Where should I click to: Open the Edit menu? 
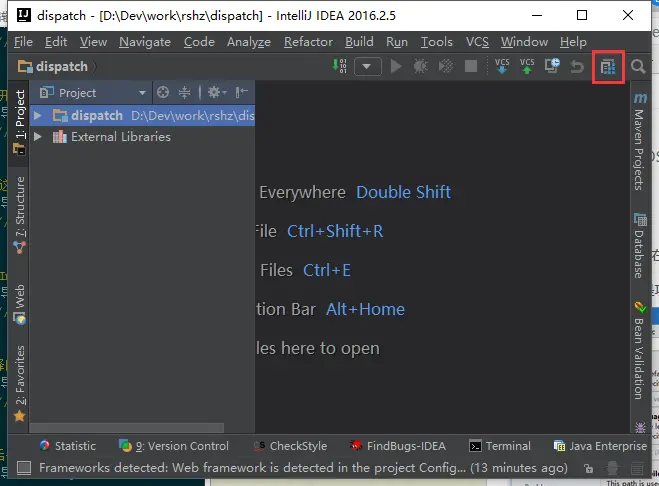click(x=56, y=42)
